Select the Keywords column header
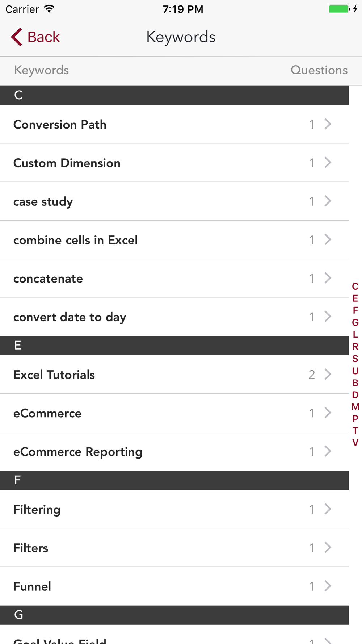The width and height of the screenshot is (362, 644). [x=41, y=70]
